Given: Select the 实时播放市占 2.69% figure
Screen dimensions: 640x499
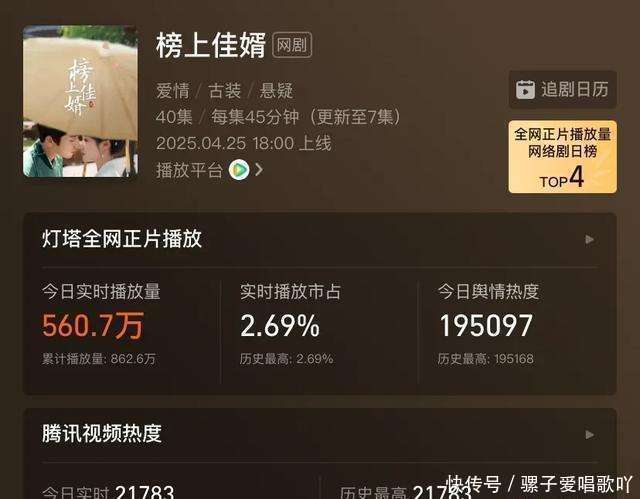Looking at the screenshot, I should 280,326.
